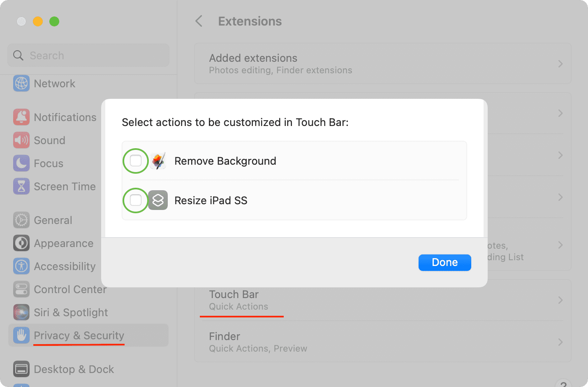Click the Focus moon icon
588x387 pixels.
(x=21, y=163)
